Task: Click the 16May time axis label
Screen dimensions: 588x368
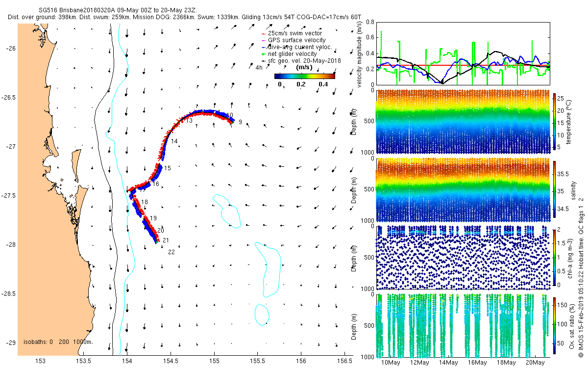Action: (477, 363)
